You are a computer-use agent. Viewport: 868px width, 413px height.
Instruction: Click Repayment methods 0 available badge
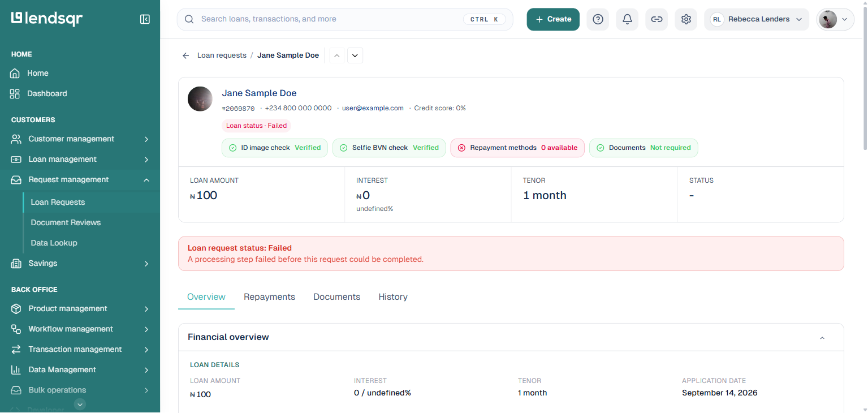pyautogui.click(x=517, y=148)
